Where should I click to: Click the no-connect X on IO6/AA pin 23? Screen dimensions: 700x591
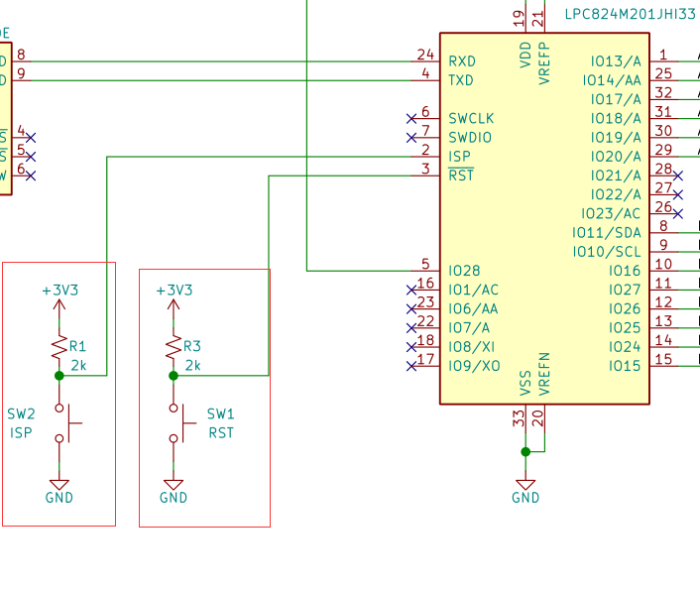point(411,309)
